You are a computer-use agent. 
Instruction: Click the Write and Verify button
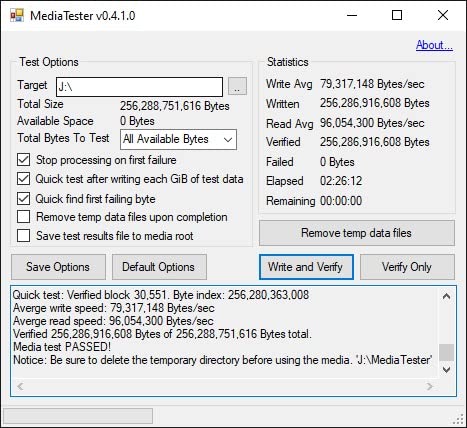[306, 267]
